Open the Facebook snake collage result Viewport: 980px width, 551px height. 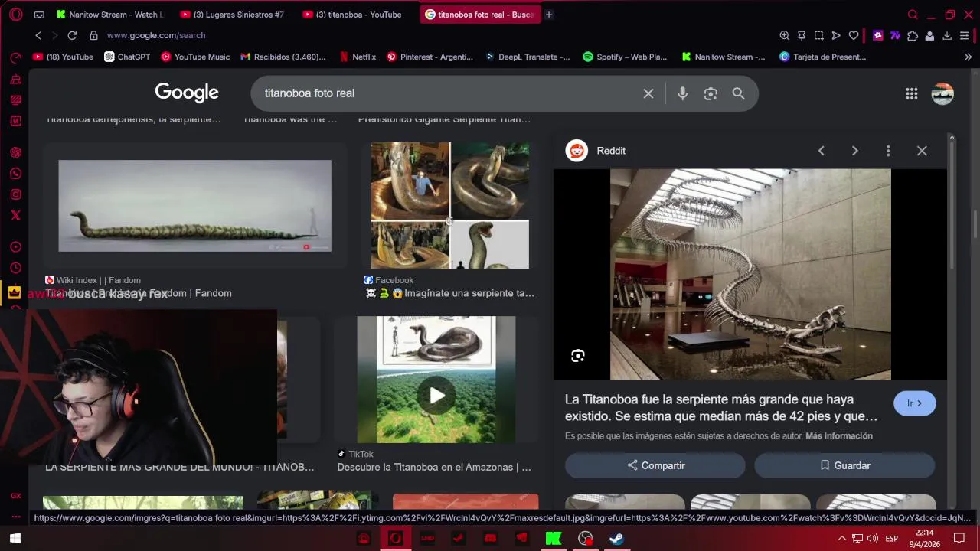[449, 206]
